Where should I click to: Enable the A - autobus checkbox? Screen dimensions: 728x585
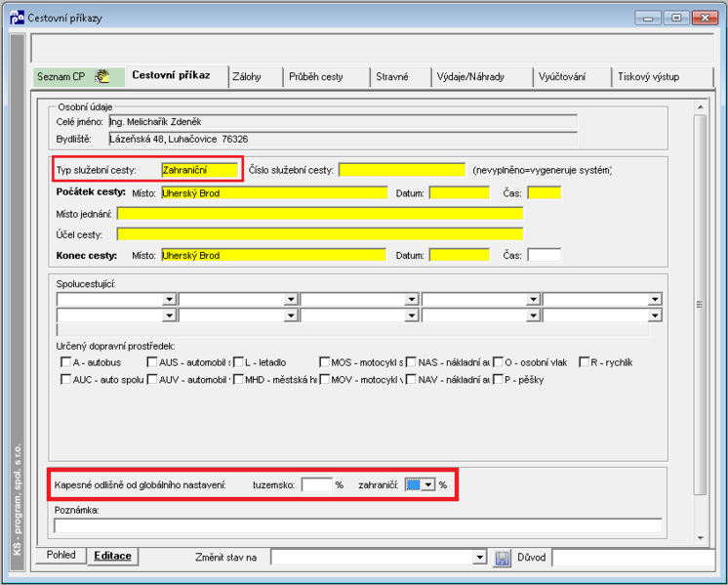pyautogui.click(x=66, y=362)
